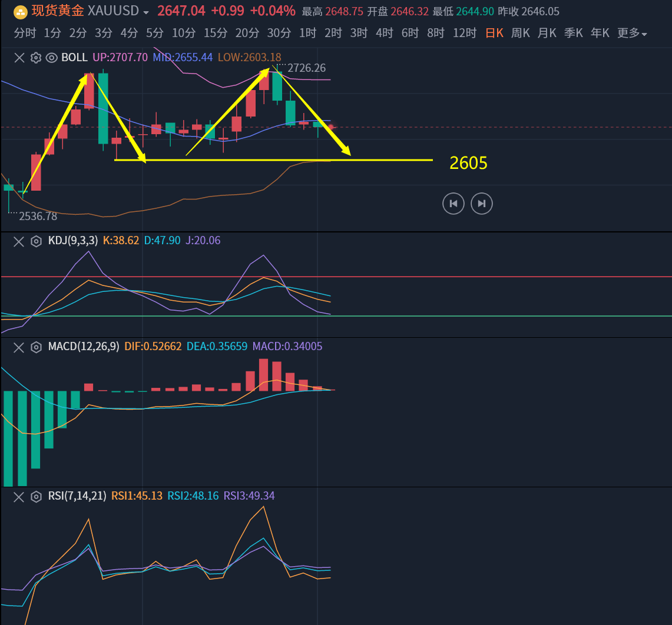Click the KDJ D:47.90 value
Image resolution: width=672 pixels, height=625 pixels.
click(x=162, y=240)
